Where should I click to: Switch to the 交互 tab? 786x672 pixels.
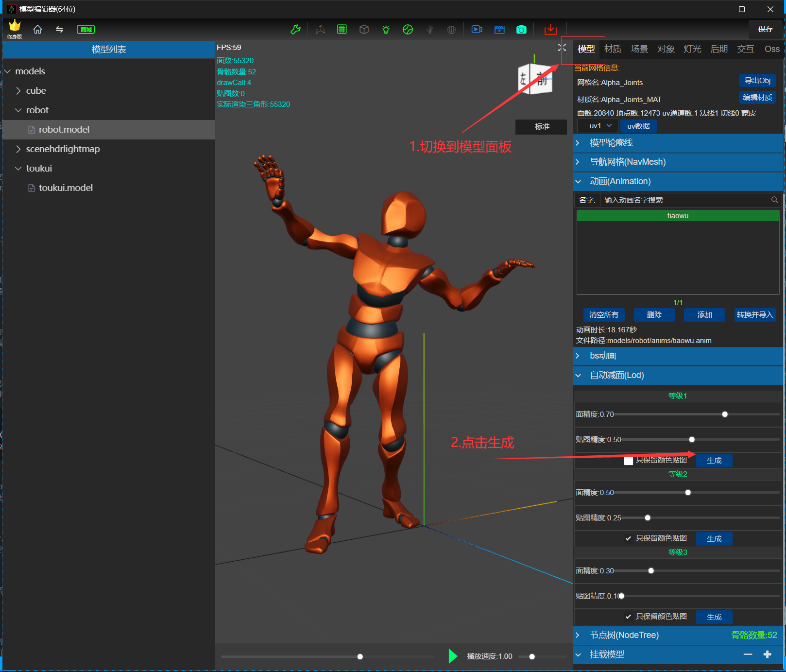coord(745,49)
